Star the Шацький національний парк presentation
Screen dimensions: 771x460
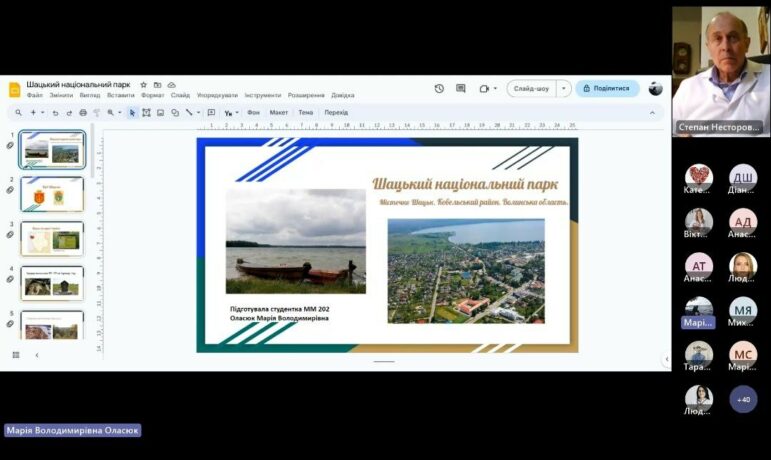143,85
